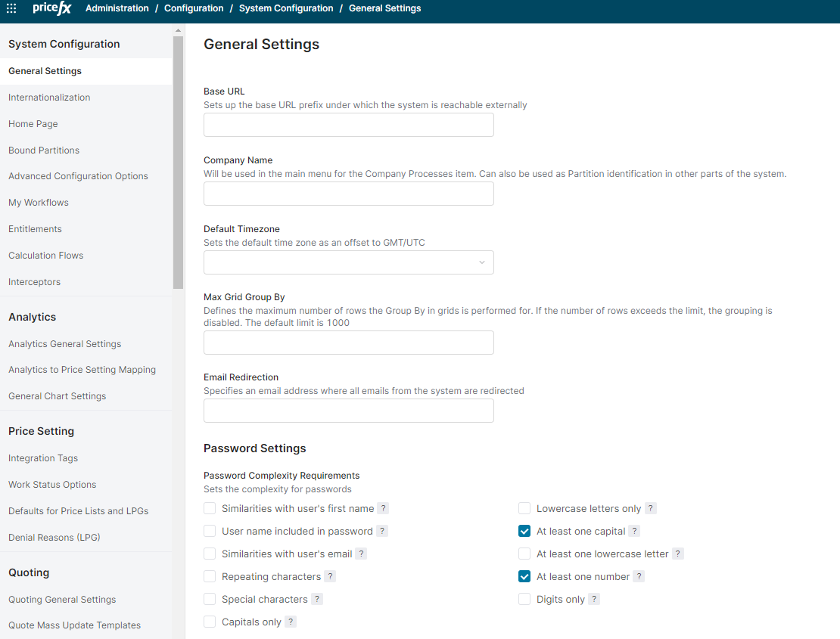Click Administration in the breadcrumb

(117, 8)
